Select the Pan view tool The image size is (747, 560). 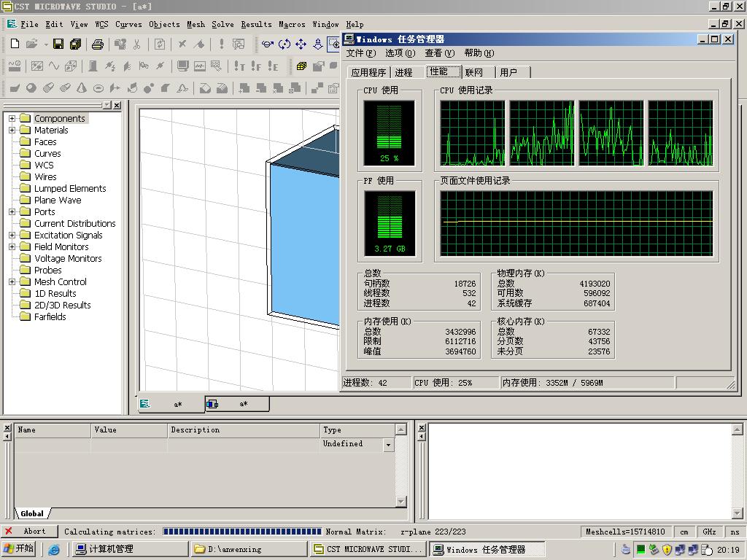pos(301,44)
